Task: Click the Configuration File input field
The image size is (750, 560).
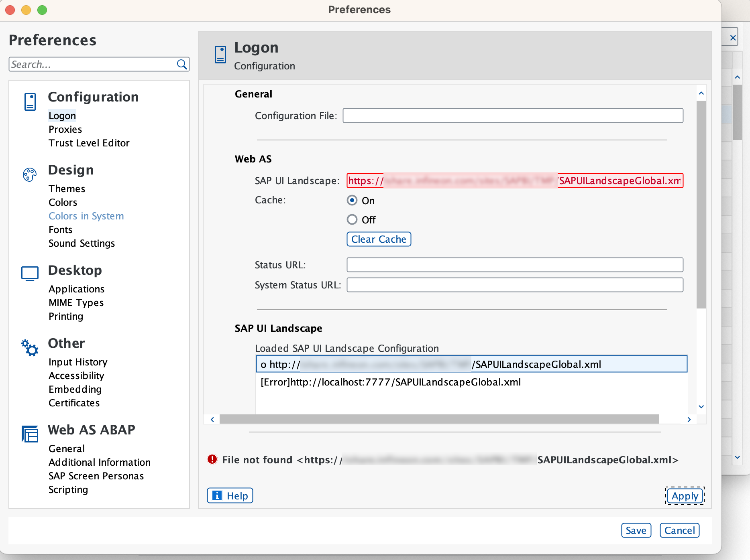Action: tap(513, 116)
